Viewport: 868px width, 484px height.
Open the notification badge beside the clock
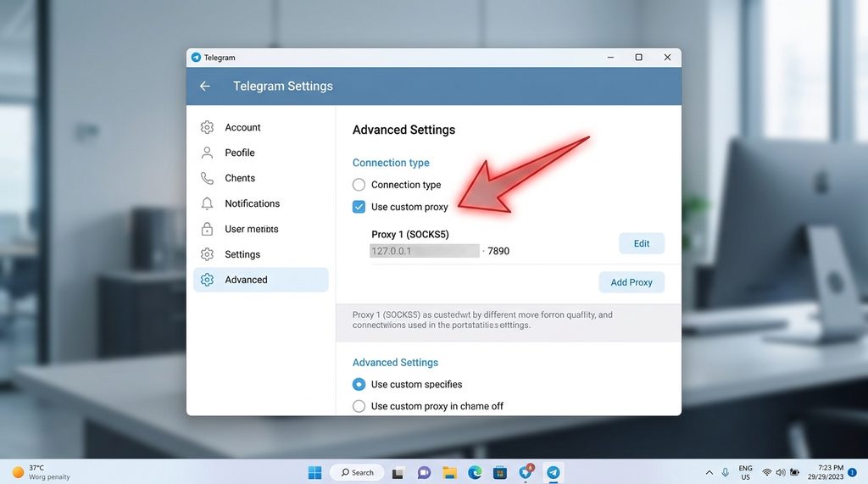tap(853, 472)
